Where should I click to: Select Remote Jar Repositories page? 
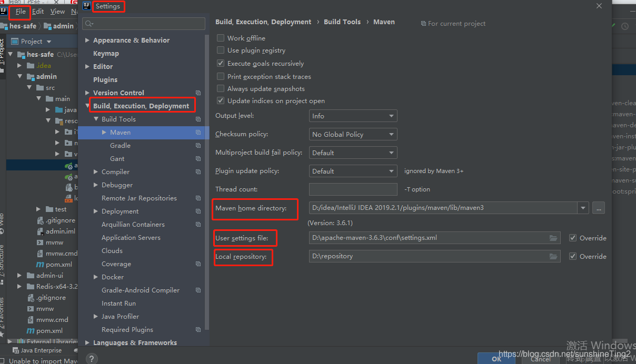(x=139, y=198)
